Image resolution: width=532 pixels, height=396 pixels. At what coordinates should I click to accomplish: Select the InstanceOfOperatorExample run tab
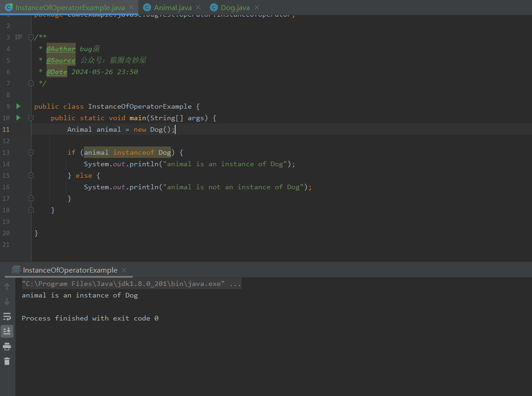tap(70, 270)
